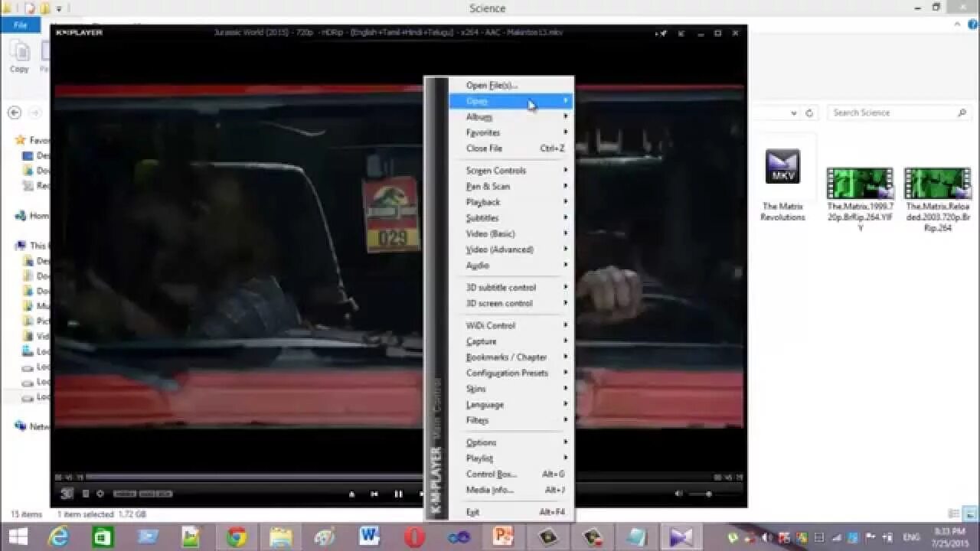Expand Subtitles submenu
The width and height of the screenshot is (980, 551).
click(x=511, y=218)
